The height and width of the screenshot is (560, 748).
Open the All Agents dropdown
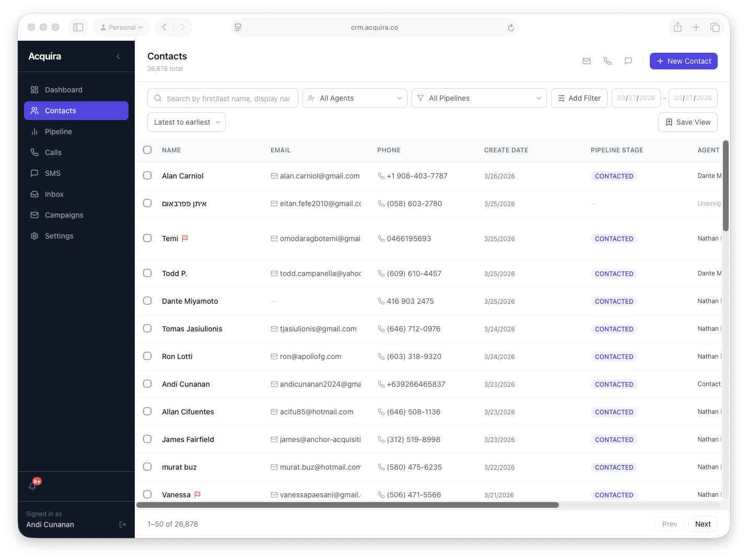[355, 98]
